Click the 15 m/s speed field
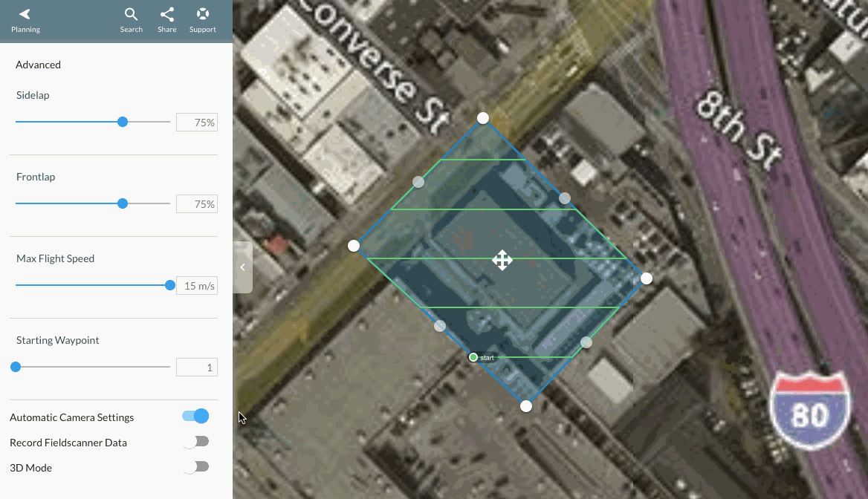The image size is (868, 499). (196, 285)
